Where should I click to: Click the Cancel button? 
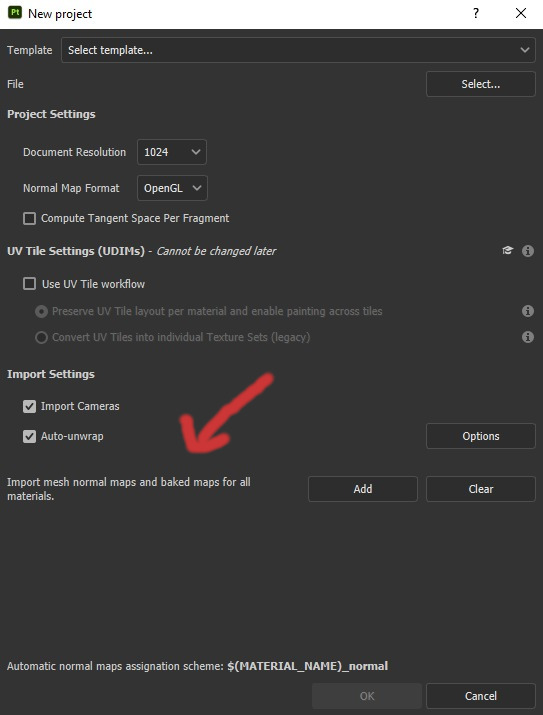pos(481,696)
